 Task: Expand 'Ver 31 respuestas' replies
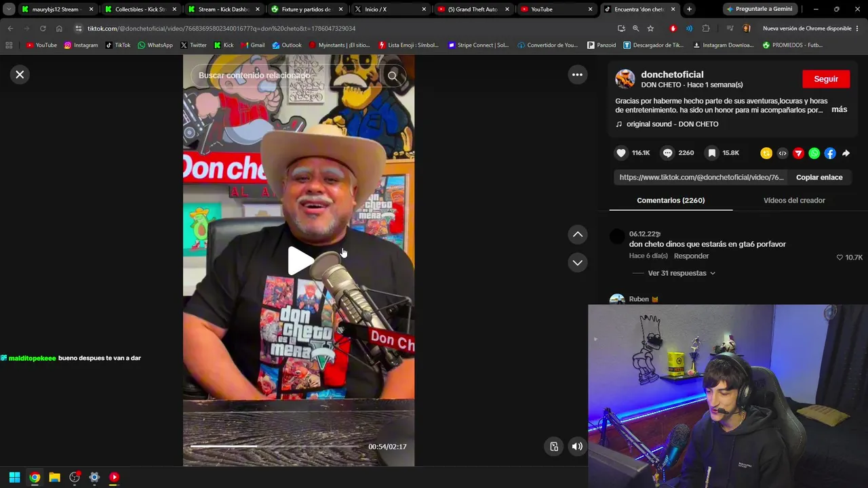682,273
